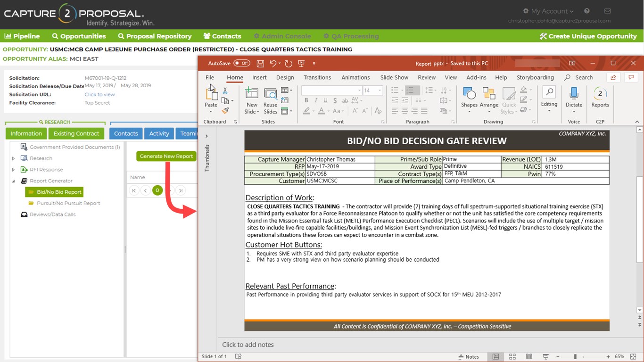Click the Format Painter brush icon
Image resolution: width=644 pixels, height=362 pixels.
tap(225, 111)
